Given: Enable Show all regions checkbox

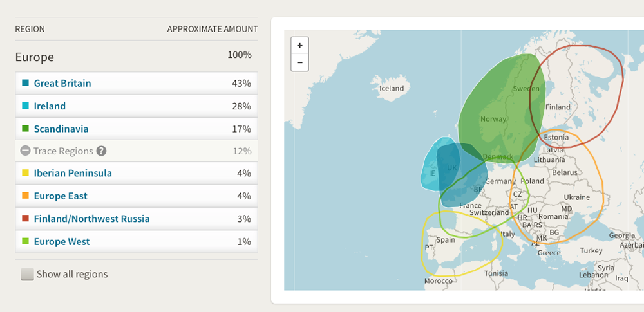Looking at the screenshot, I should (27, 274).
